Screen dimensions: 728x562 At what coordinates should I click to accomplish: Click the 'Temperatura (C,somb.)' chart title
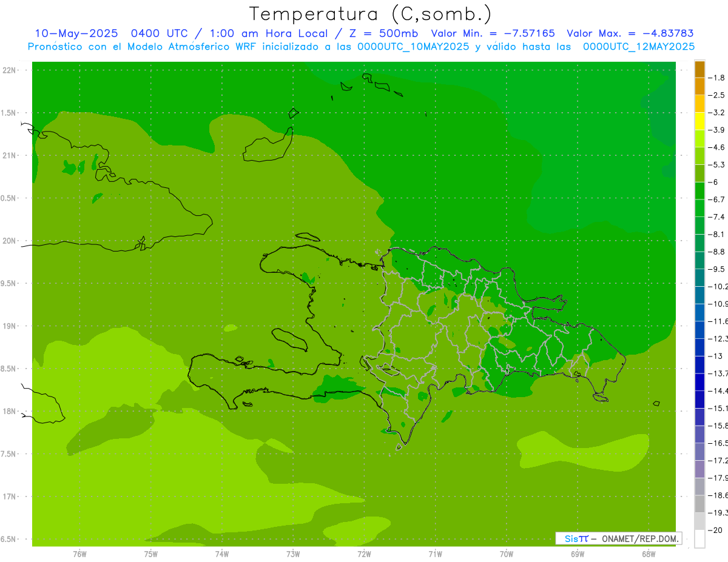(371, 14)
